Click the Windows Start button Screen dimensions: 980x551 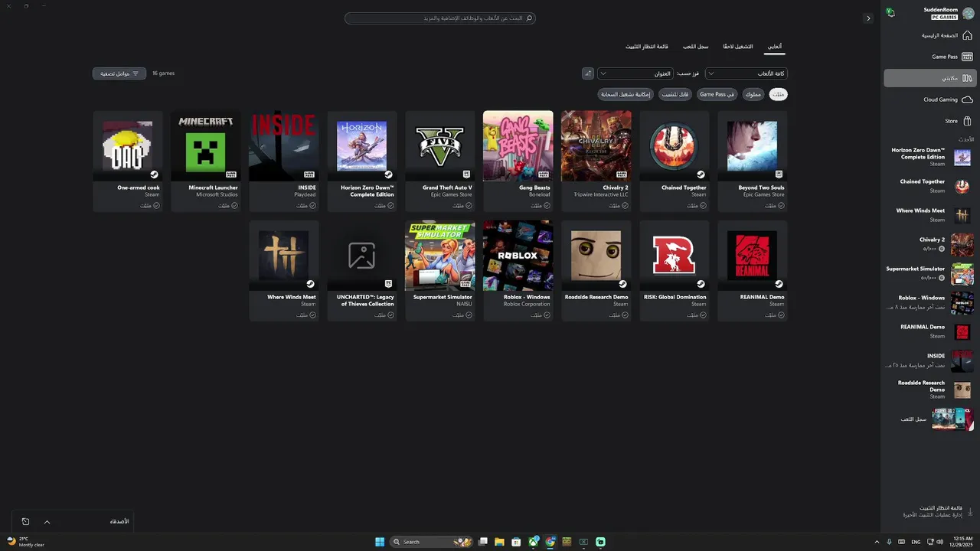coord(380,542)
